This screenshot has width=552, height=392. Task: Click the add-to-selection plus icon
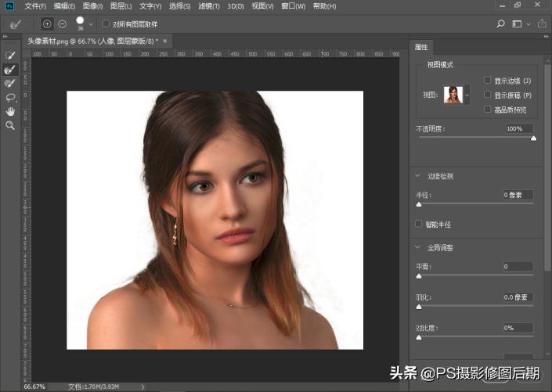47,24
